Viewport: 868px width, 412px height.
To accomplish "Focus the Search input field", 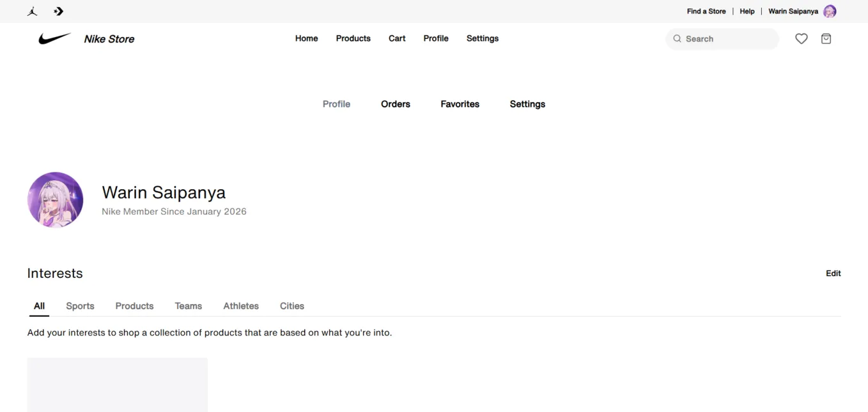I will (x=722, y=39).
